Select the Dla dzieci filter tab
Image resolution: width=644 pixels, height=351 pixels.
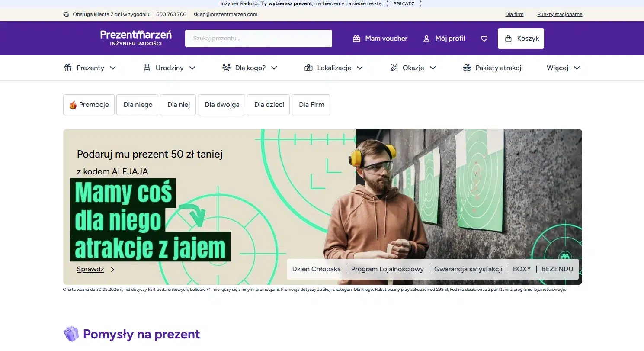click(269, 105)
